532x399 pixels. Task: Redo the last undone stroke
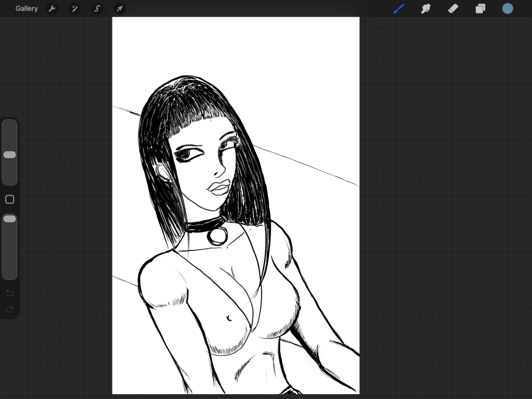9,309
